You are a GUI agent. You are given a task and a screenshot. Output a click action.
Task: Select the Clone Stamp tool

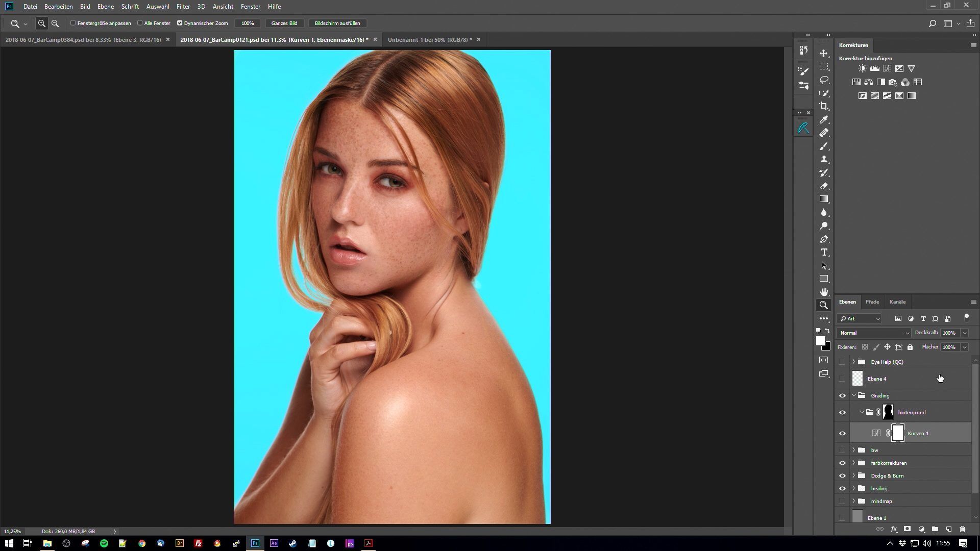tap(824, 160)
